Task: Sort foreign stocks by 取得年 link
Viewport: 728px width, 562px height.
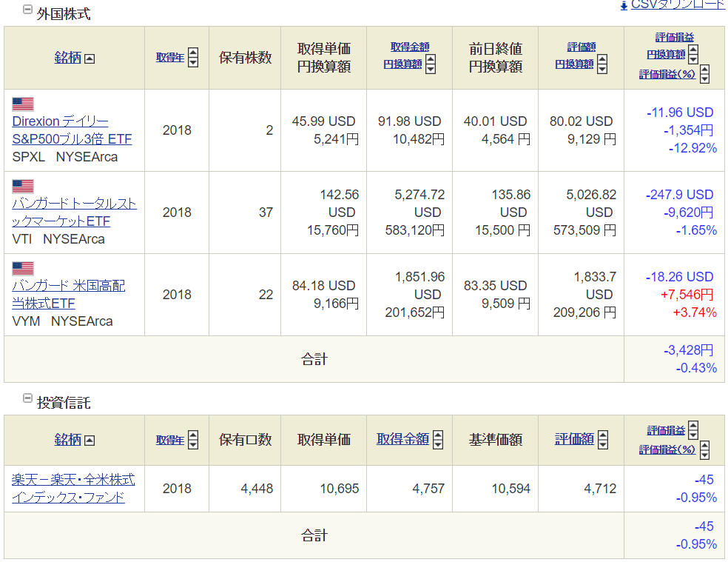Action: 170,58
